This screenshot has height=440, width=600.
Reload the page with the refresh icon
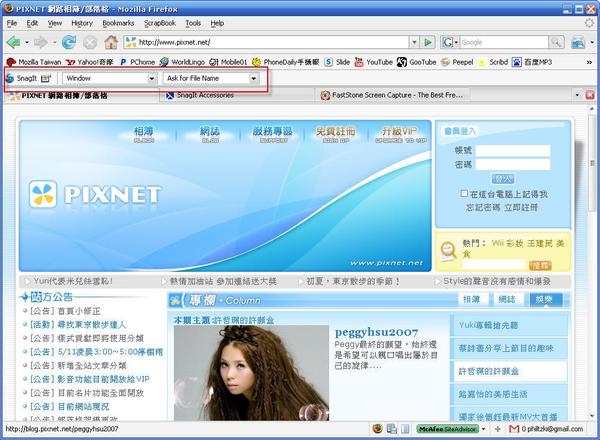click(69, 42)
